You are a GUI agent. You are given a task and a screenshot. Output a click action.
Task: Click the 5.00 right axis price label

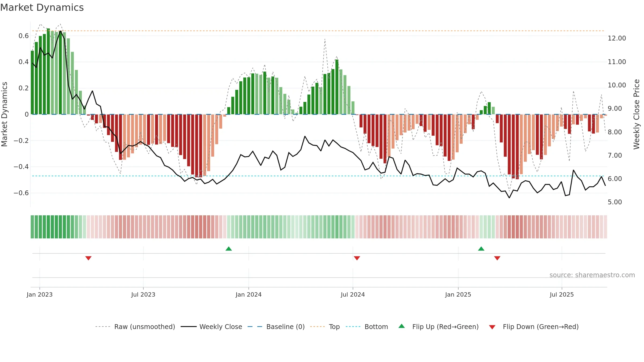click(615, 202)
